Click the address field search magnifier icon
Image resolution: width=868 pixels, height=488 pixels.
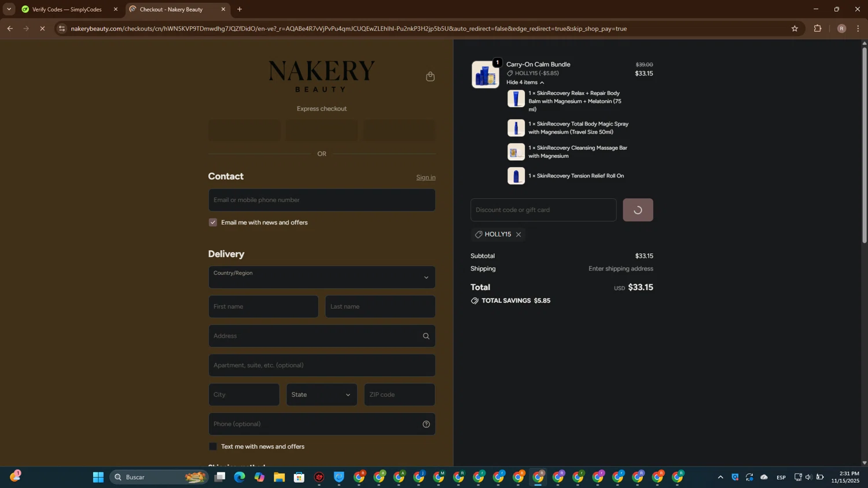coord(426,336)
